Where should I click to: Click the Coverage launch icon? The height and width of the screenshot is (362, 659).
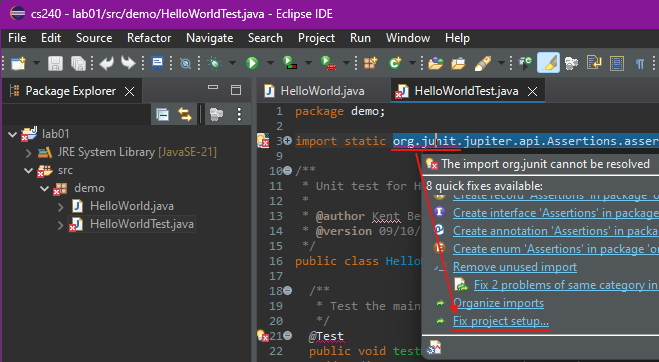click(x=290, y=63)
